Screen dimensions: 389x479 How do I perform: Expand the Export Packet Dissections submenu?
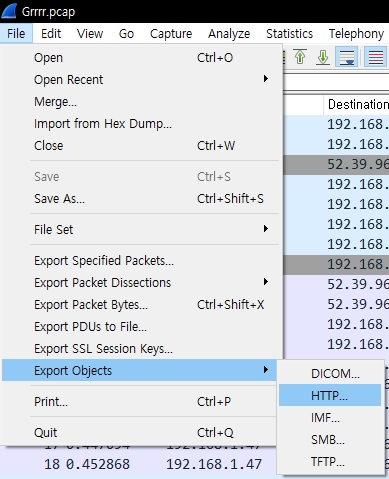[x=140, y=283]
